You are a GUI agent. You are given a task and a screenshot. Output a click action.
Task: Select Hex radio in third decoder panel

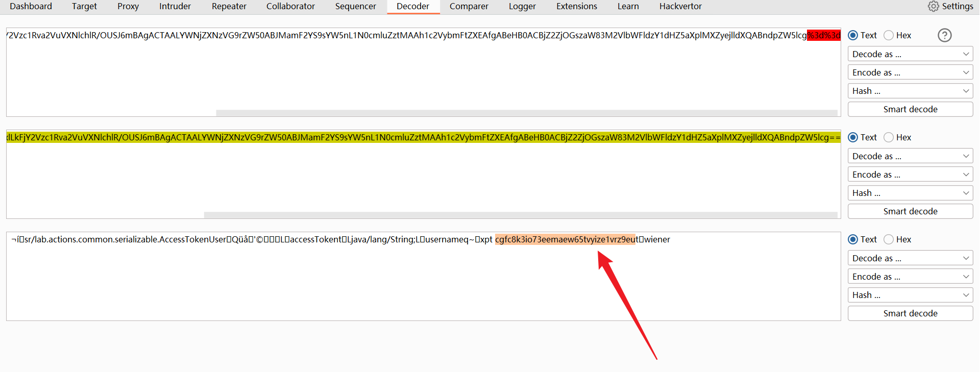coord(889,239)
